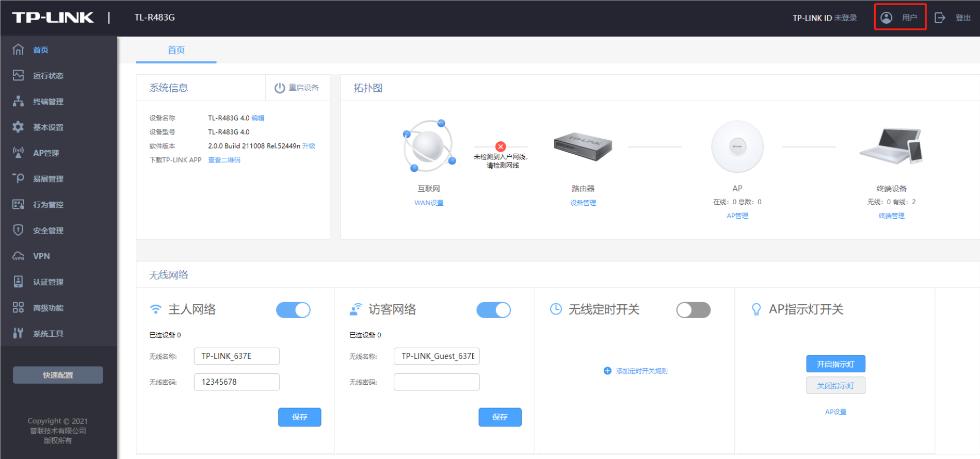Click the 易展管理 icon in sidebar
Screen dimensions: 980x459
pos(18,178)
